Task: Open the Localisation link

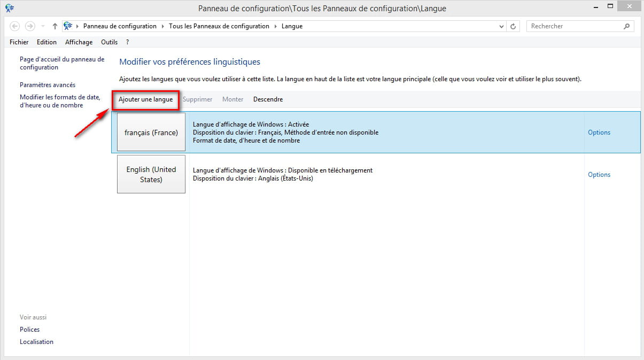Action: coord(36,342)
